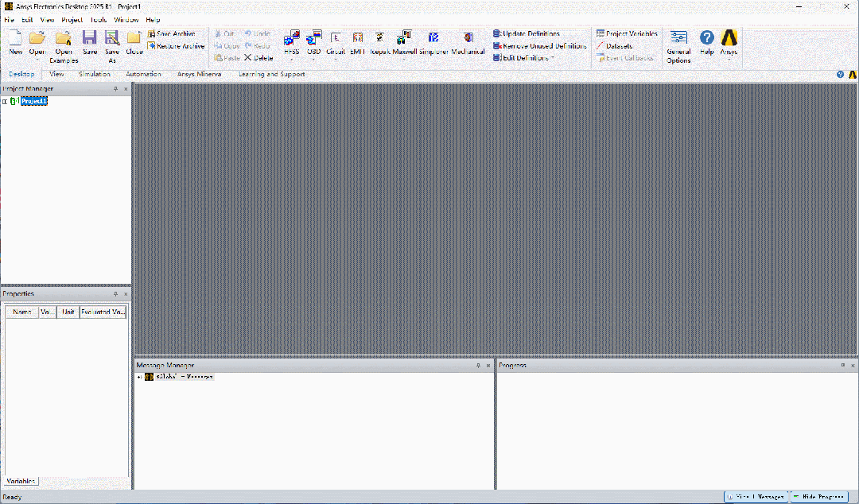Viewport: 859px width, 504px height.
Task: Click small Ansys logo right of ribbon tabs
Action: 853,75
